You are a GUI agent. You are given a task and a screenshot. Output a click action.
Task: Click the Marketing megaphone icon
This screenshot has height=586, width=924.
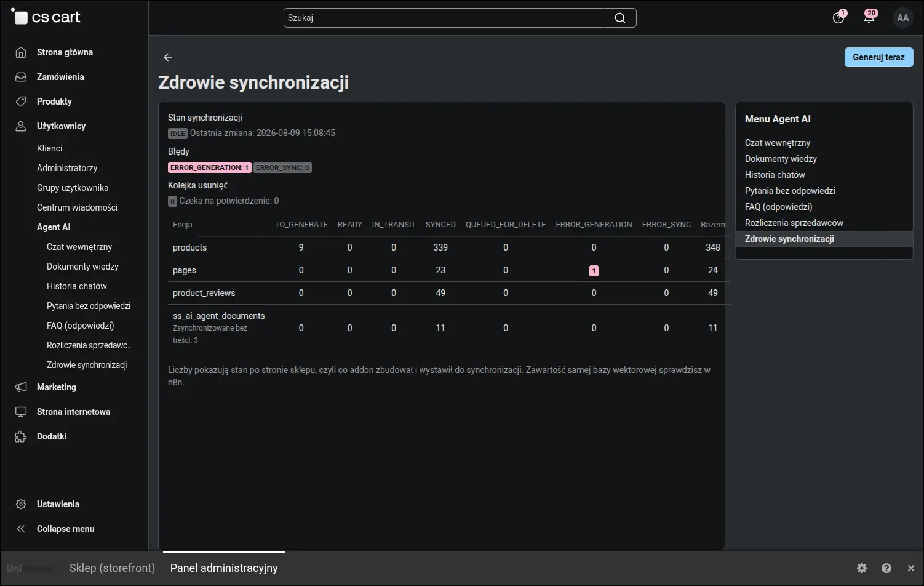[21, 387]
